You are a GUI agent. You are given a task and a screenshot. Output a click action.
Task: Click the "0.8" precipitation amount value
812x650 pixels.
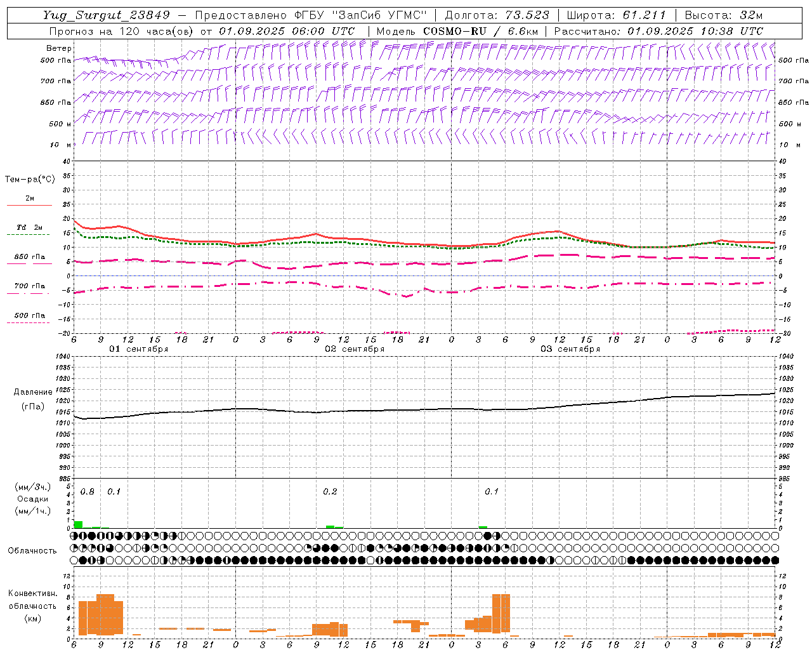(88, 491)
